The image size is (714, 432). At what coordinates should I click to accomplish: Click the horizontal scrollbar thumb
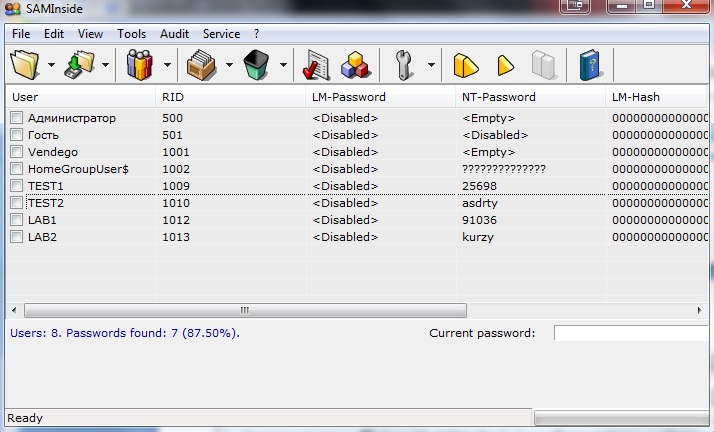(x=245, y=310)
